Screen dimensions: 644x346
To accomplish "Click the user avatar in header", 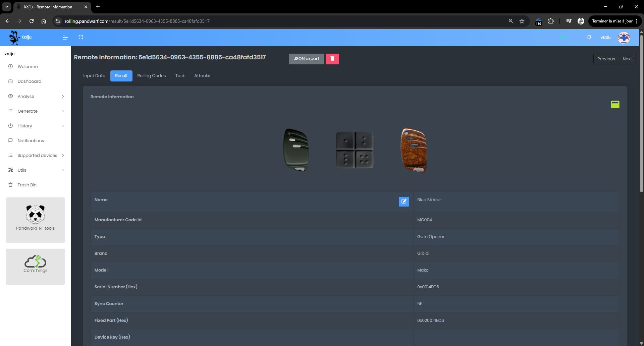I will (x=624, y=38).
